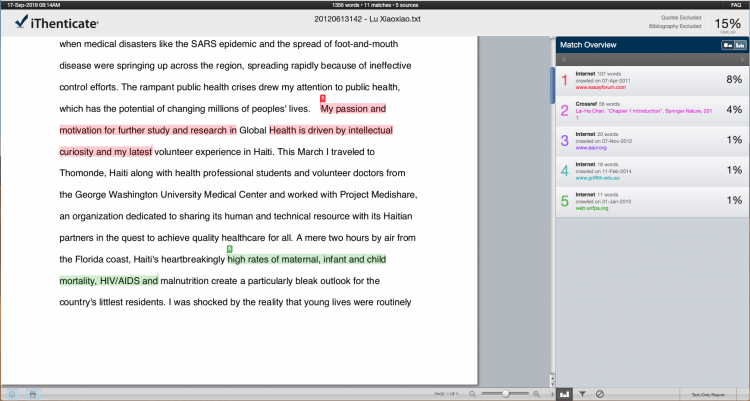The image size is (750, 401).
Task: Open the filter and settings funnel icon
Action: tap(582, 394)
